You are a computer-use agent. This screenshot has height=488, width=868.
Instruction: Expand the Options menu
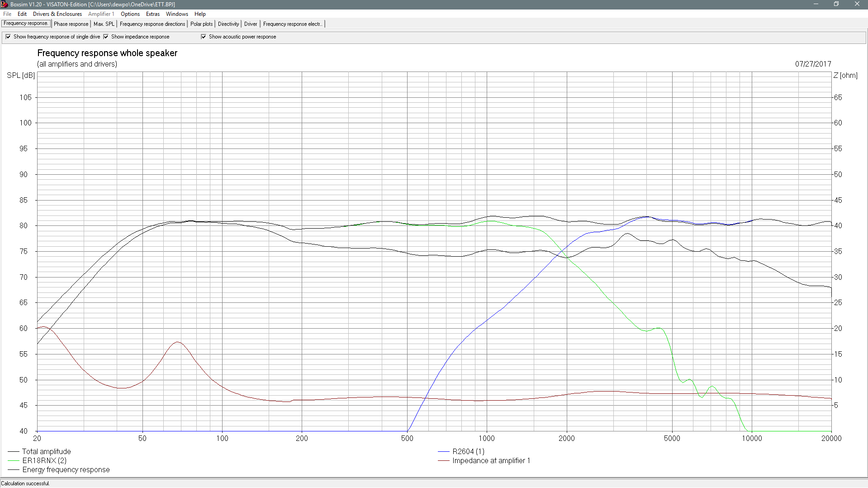point(130,14)
